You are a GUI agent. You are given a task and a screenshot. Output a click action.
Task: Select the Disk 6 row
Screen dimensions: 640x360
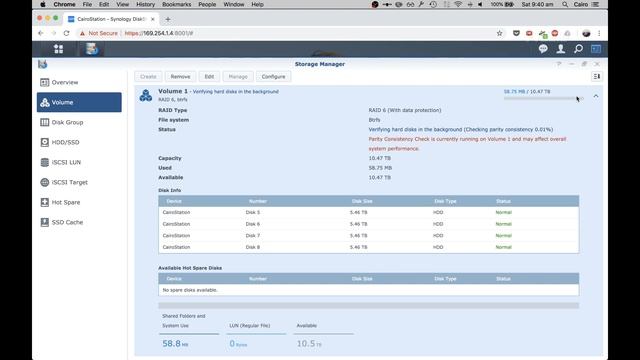click(369, 224)
